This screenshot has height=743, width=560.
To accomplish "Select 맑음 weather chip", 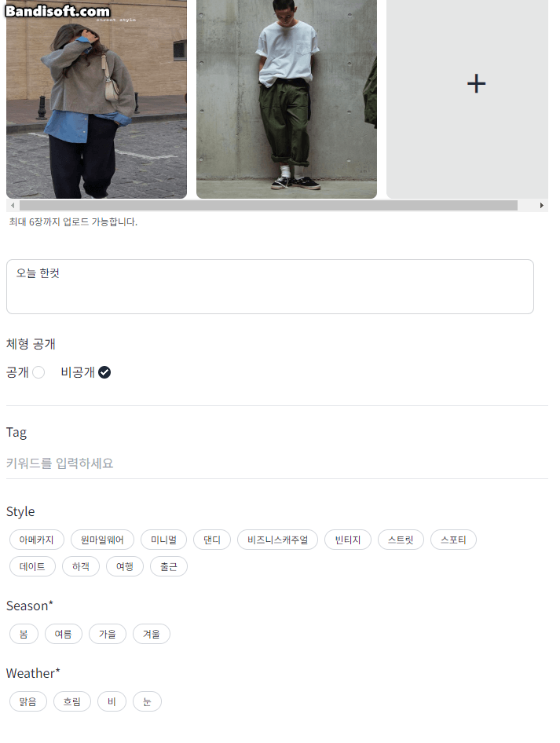I will coord(28,702).
